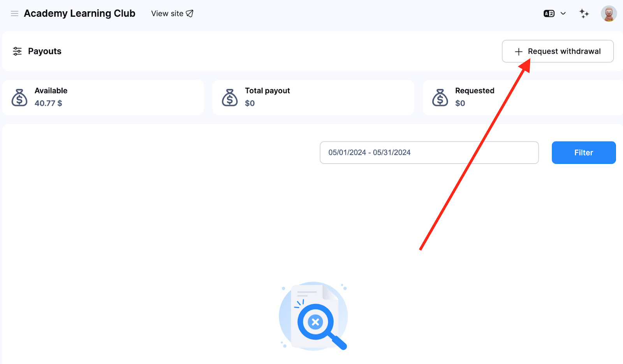This screenshot has width=623, height=364.
Task: Click the Total payout money bag icon
Action: click(x=230, y=98)
